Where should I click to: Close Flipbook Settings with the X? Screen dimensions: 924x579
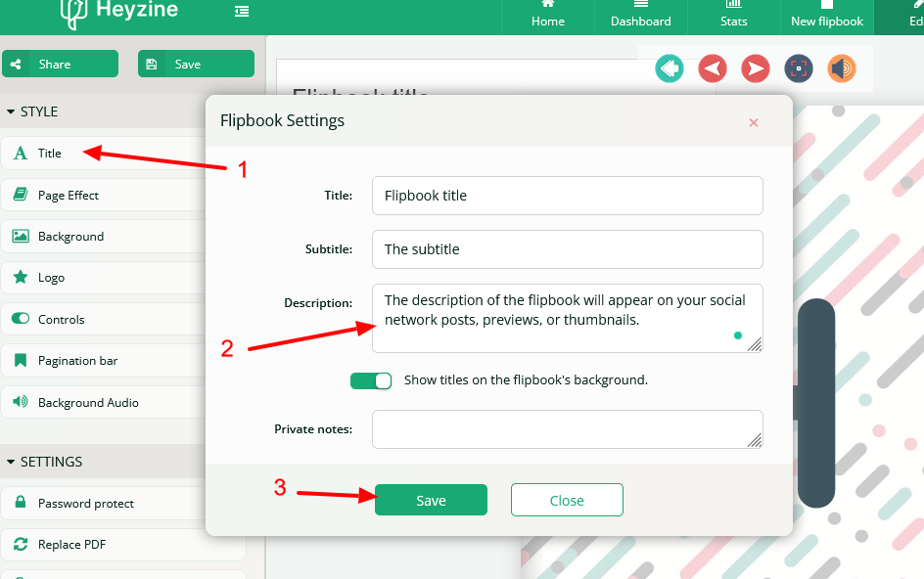point(753,122)
